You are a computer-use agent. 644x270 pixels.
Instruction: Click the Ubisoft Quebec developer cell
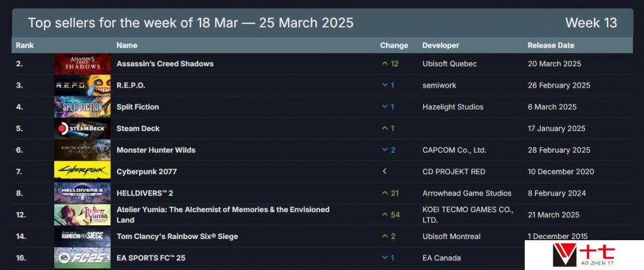click(450, 64)
